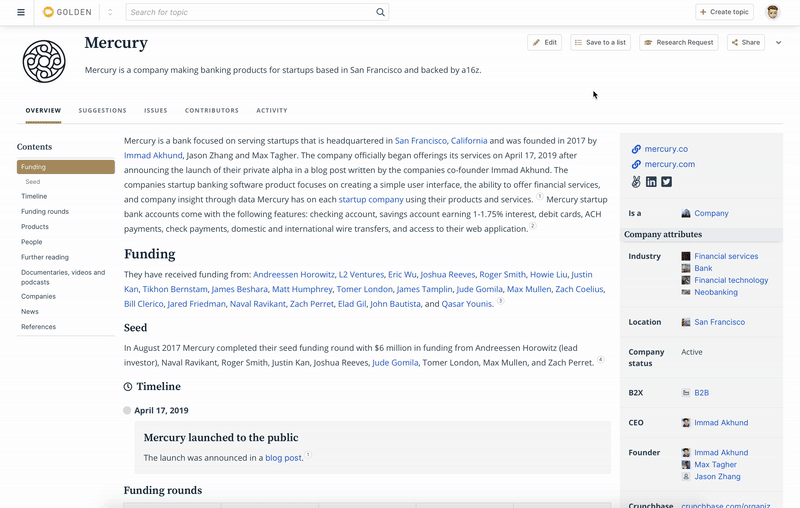Jump to Companies in Contents
The height and width of the screenshot is (508, 800).
point(38,296)
